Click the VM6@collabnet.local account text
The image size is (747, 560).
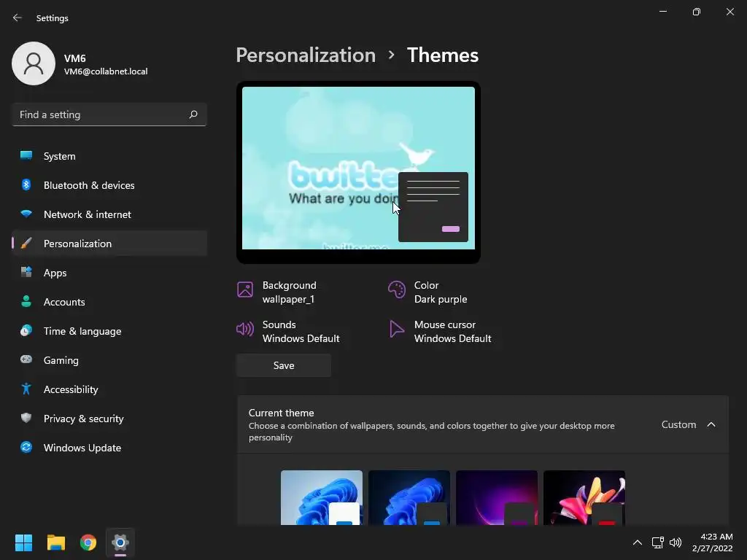coord(106,71)
